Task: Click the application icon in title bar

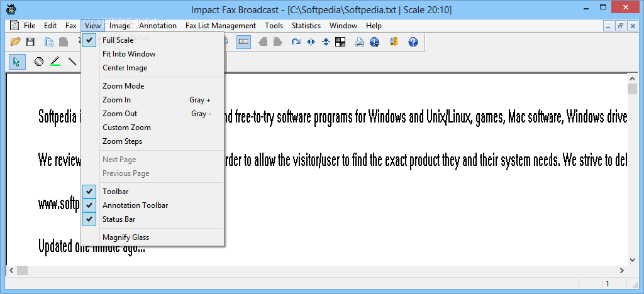Action: point(11,9)
